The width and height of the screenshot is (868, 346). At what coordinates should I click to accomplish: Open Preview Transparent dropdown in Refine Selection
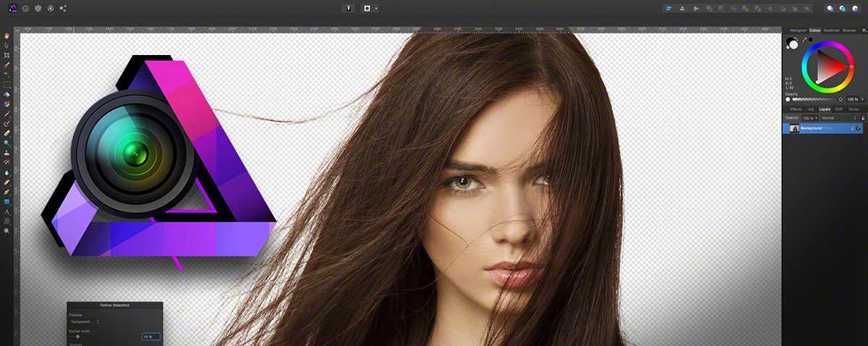pyautogui.click(x=85, y=321)
